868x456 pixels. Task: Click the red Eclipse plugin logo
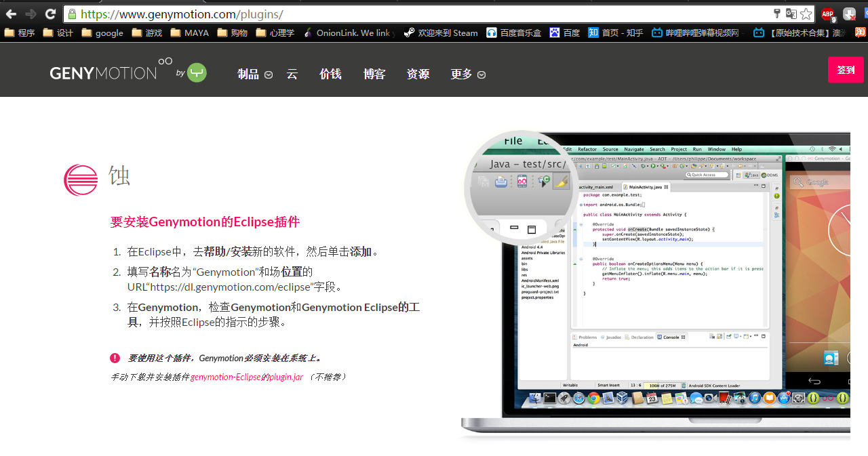point(81,180)
